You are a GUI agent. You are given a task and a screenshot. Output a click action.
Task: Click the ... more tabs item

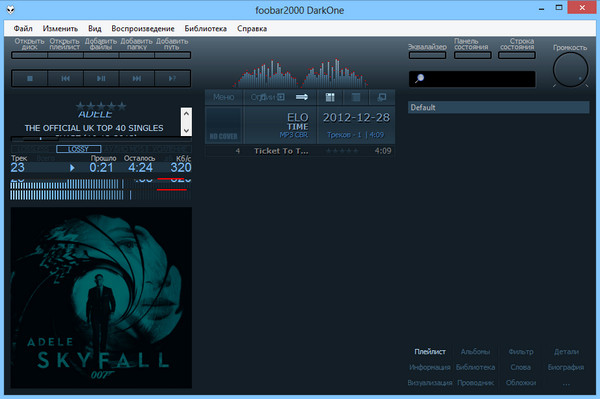point(566,383)
